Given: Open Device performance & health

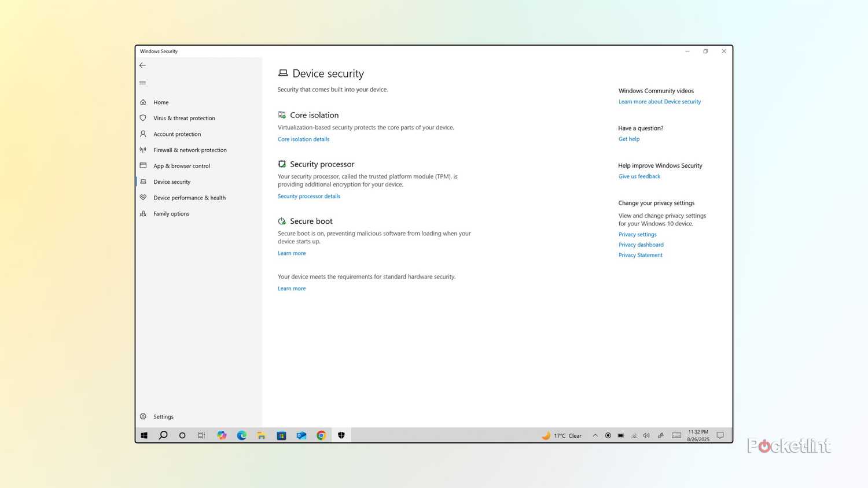Looking at the screenshot, I should (189, 197).
